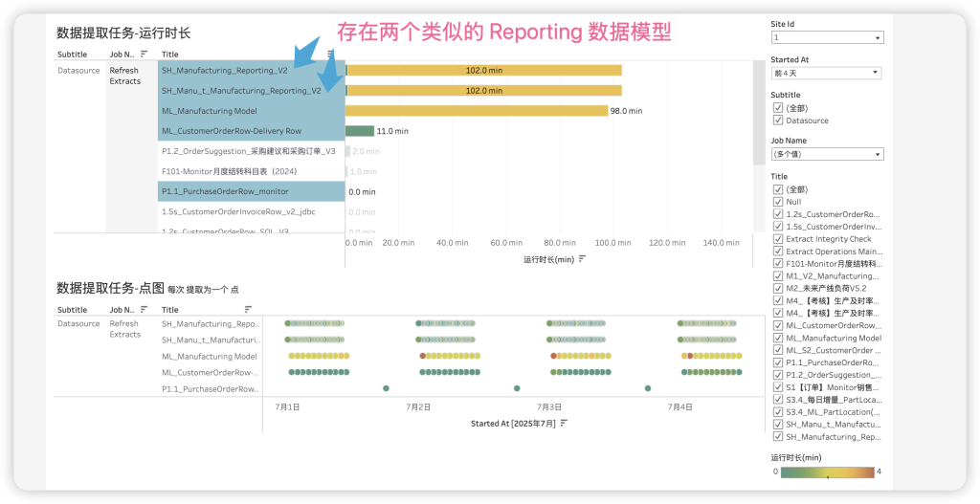Select SH_Manufacturing_Repo.. row in dot chart
Image resolution: width=980 pixels, height=504 pixels.
[211, 323]
